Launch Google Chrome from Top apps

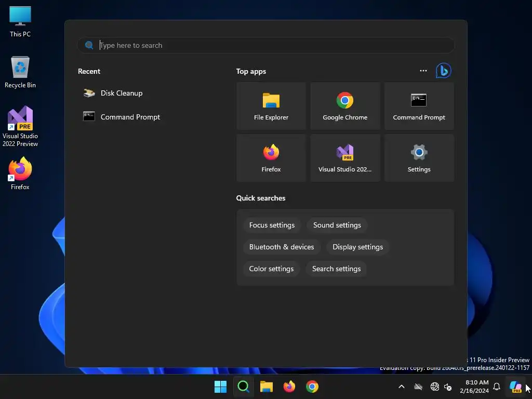coord(345,106)
